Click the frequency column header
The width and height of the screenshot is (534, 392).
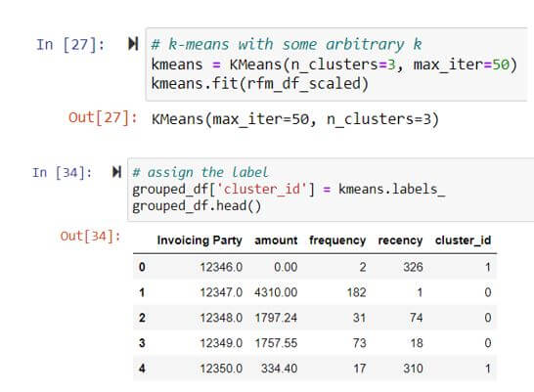337,240
